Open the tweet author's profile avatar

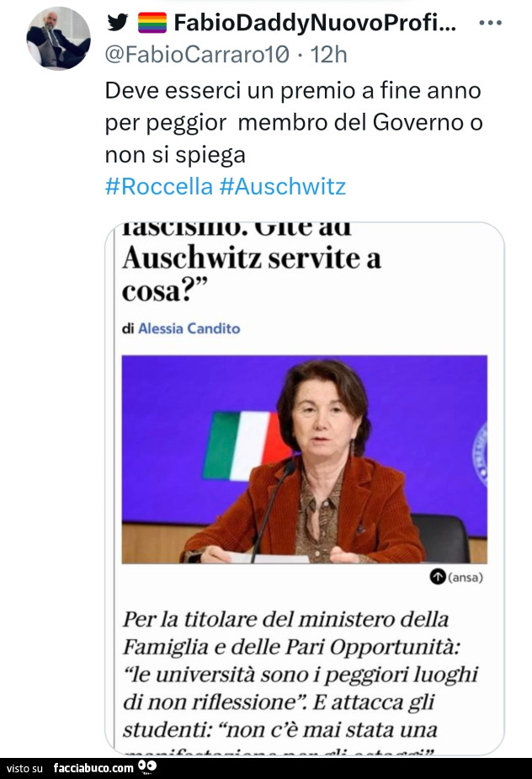click(x=58, y=39)
